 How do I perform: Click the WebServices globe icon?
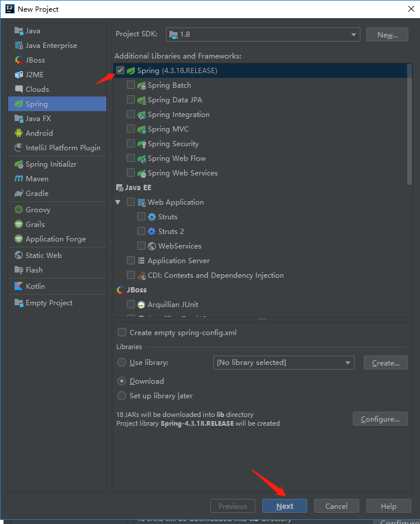coord(151,246)
